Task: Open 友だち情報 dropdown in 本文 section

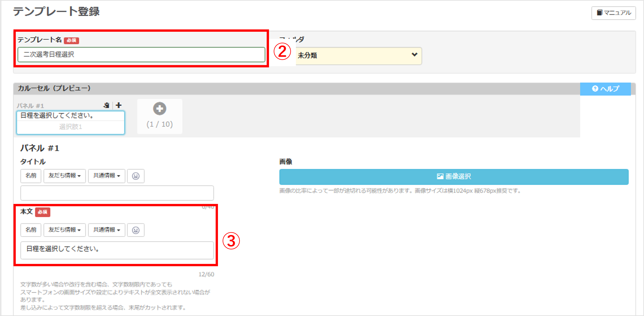Action: [65, 230]
